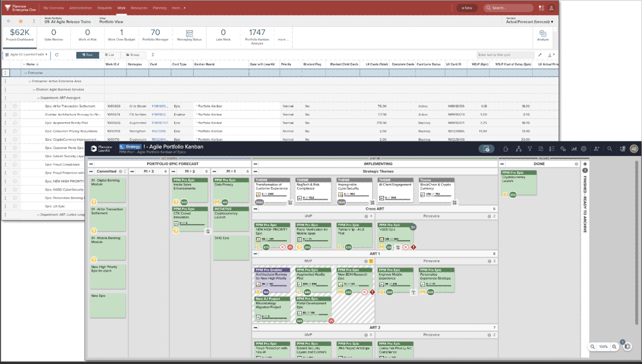Collapse the Department: ART Avengers tree node
The height and width of the screenshot is (364, 642).
38,98
